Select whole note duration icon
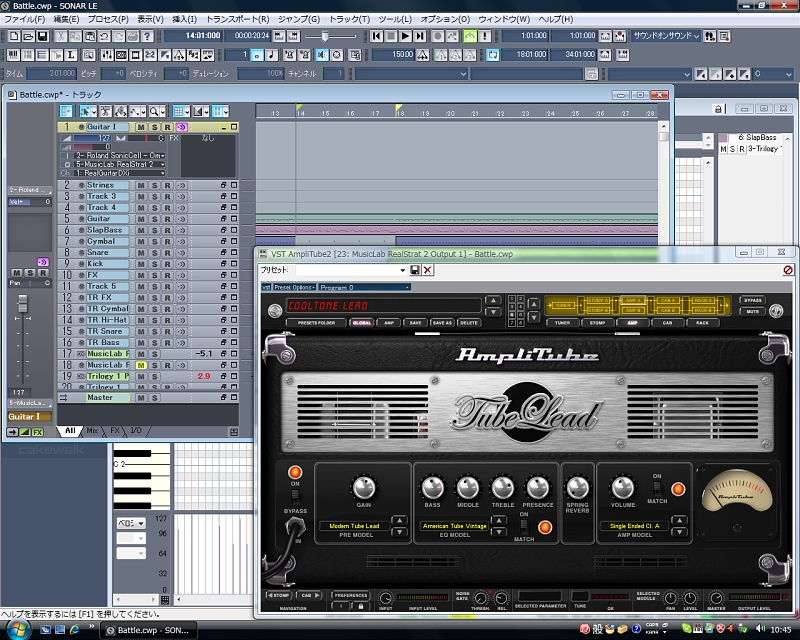 [257, 55]
